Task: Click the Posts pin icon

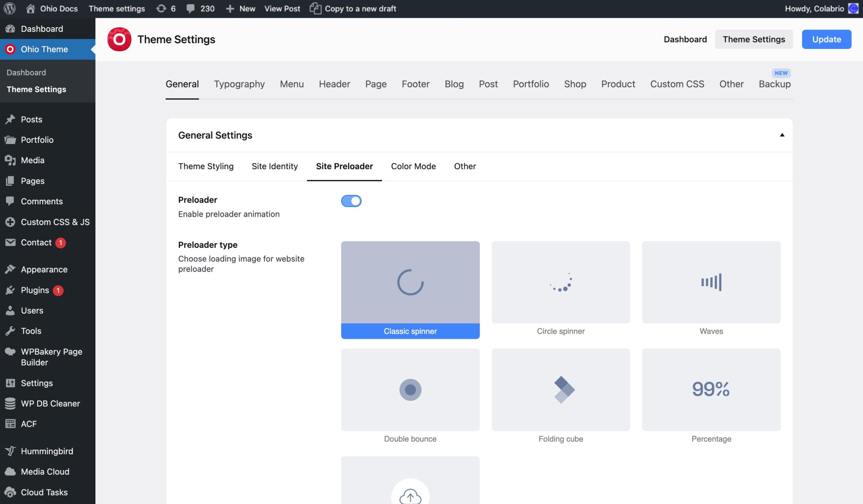Action: tap(10, 119)
